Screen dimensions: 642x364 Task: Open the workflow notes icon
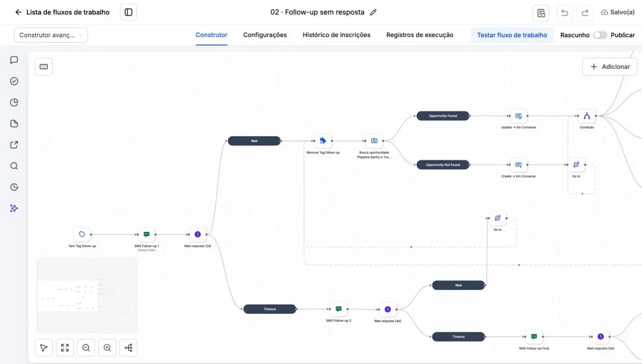pos(541,12)
